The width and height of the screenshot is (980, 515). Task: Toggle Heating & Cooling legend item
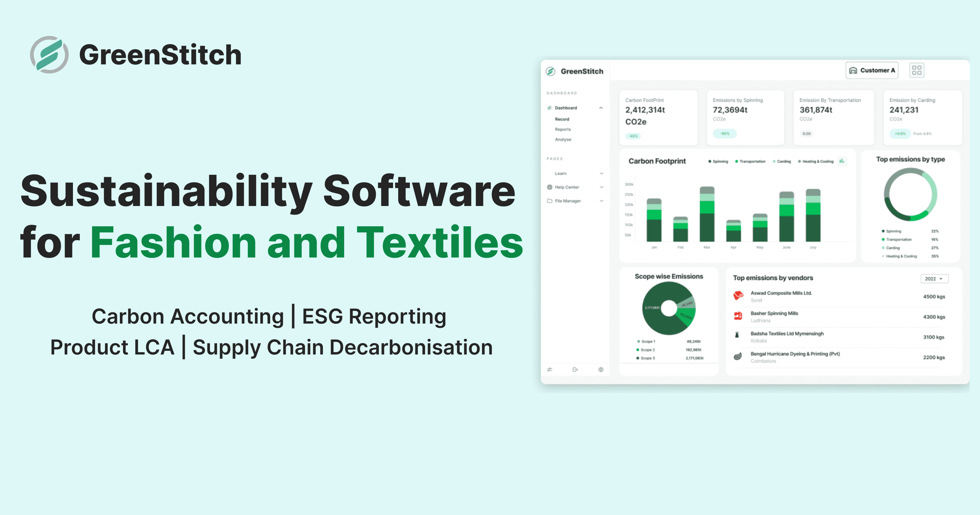point(816,161)
